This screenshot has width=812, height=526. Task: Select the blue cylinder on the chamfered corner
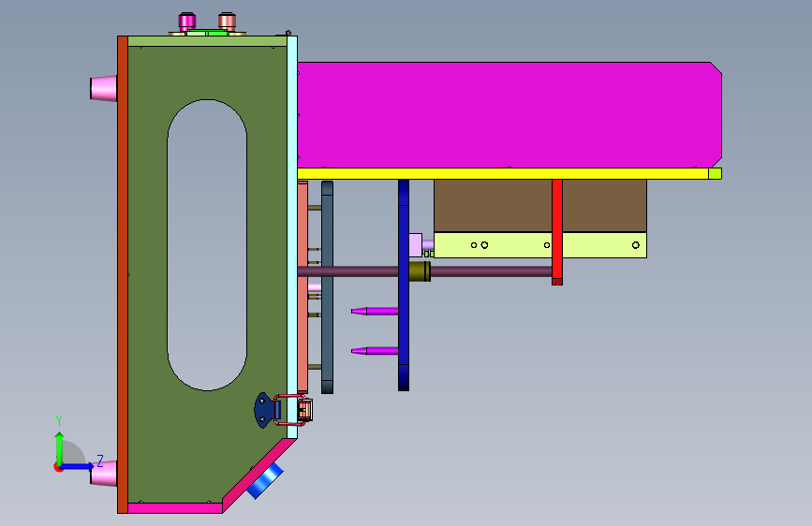click(265, 481)
